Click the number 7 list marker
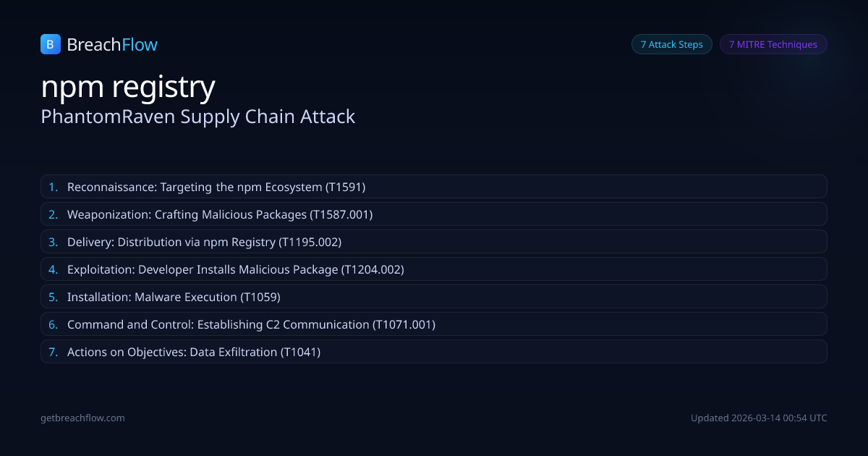This screenshot has height=456, width=868. pyautogui.click(x=53, y=352)
